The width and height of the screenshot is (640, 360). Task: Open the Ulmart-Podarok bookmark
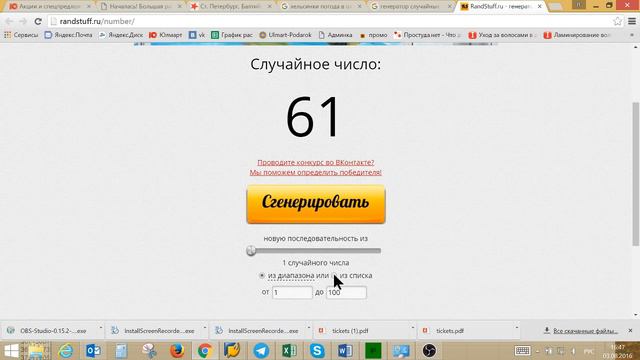(285, 35)
